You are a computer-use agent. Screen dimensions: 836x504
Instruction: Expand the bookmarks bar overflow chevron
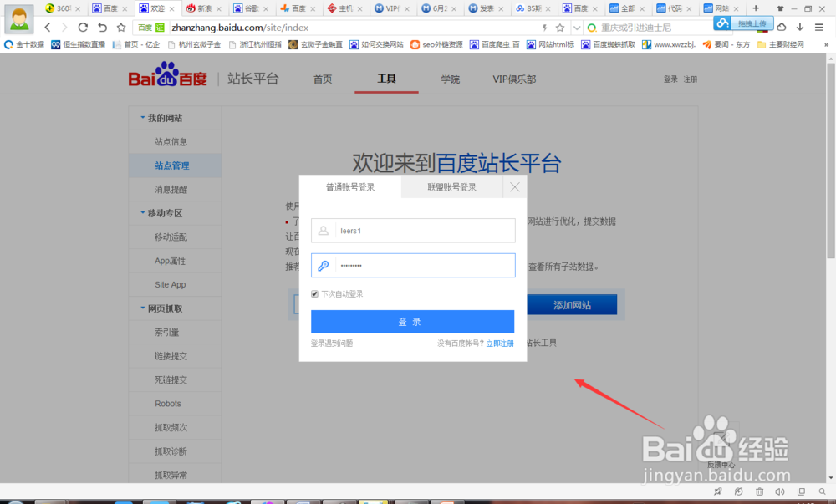[x=827, y=45]
